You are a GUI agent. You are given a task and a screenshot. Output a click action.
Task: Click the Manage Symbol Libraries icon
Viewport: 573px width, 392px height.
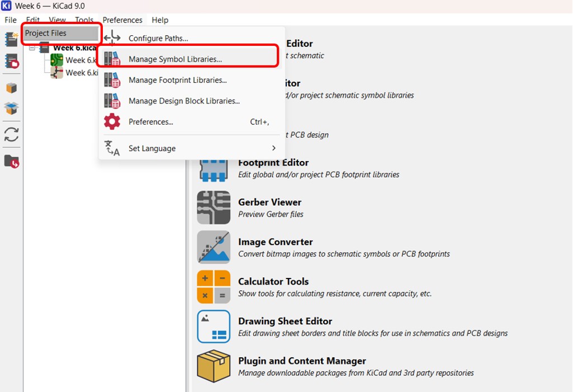pos(112,59)
